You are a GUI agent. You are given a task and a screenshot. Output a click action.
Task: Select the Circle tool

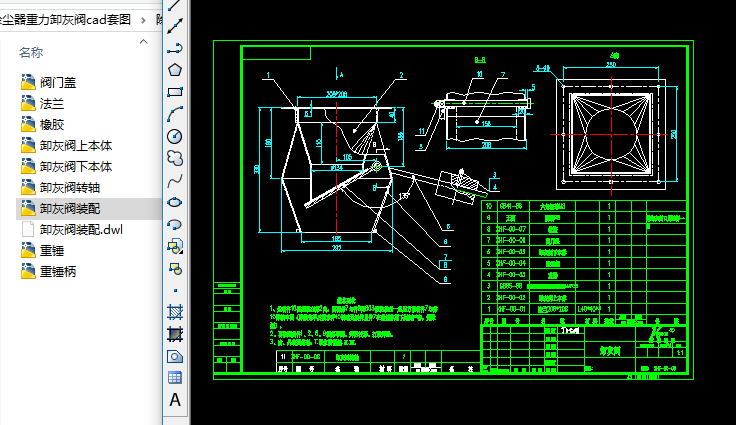pyautogui.click(x=175, y=136)
